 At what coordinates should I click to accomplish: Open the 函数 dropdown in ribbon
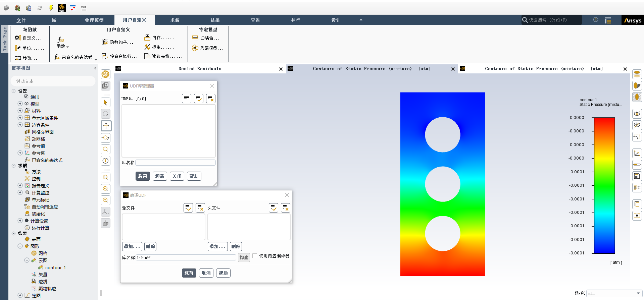(x=62, y=43)
